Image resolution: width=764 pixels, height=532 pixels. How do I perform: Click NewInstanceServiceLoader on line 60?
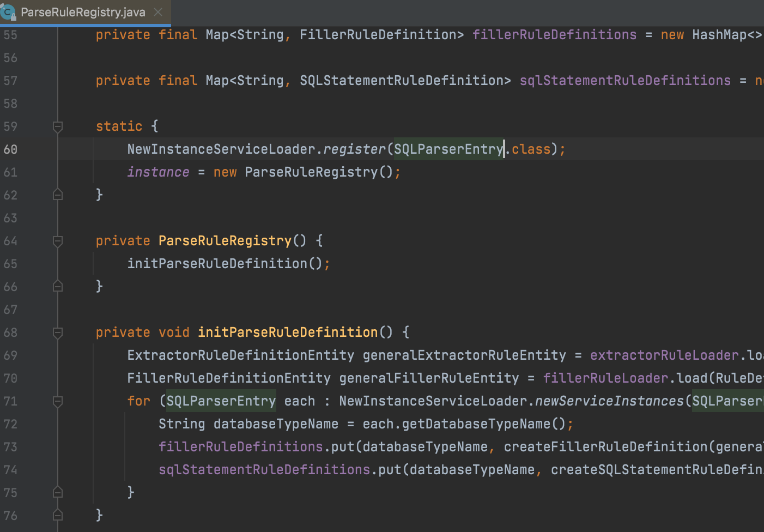(x=221, y=149)
